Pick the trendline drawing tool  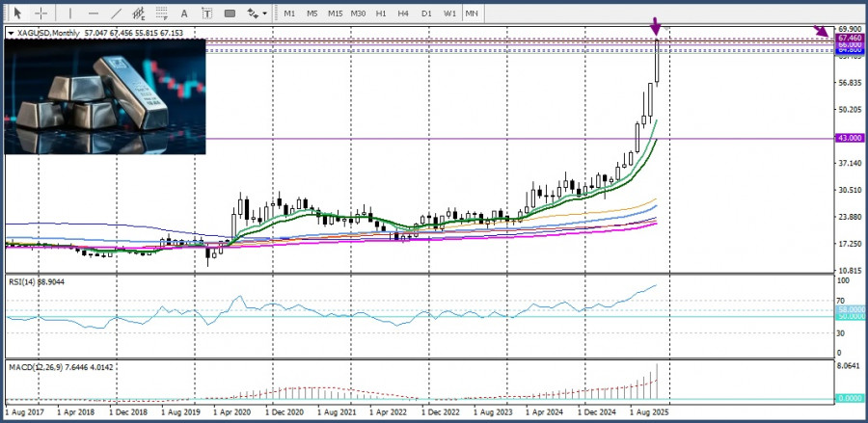point(117,13)
